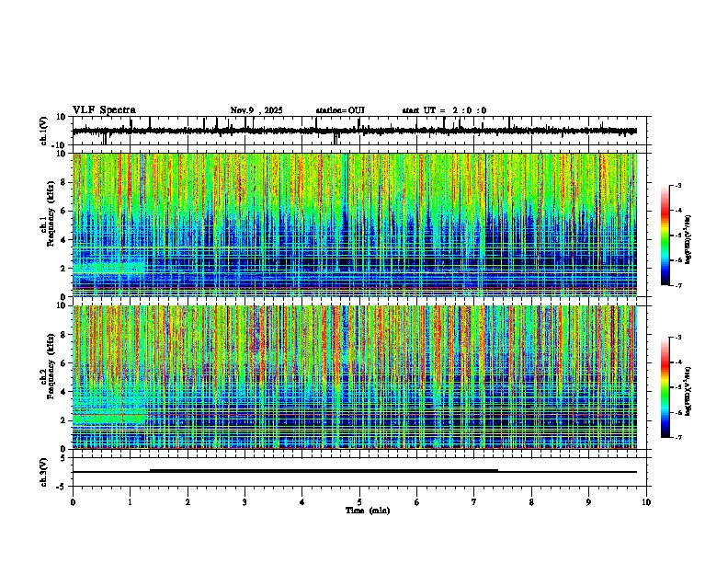
Task: Click the "10" tick on the Time (min) axis
Action: (x=646, y=502)
